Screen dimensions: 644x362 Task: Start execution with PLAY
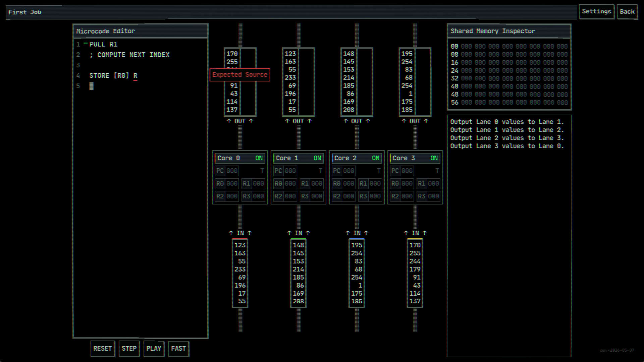click(154, 349)
